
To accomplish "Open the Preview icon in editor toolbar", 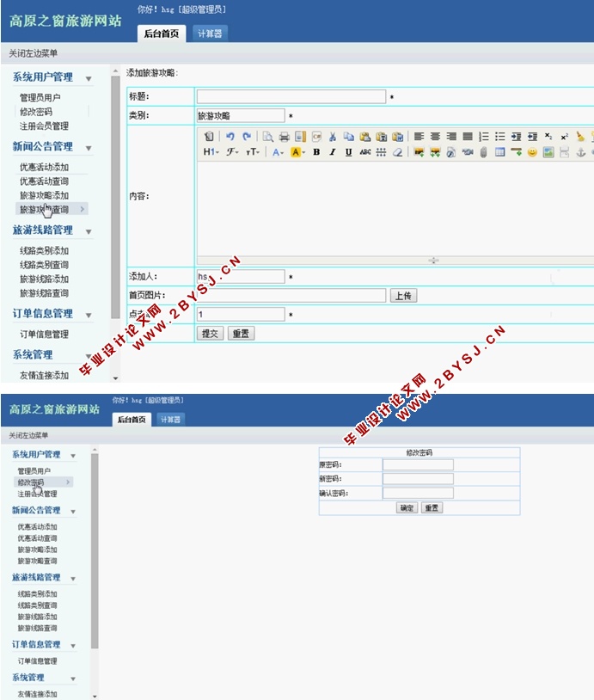I will 267,136.
